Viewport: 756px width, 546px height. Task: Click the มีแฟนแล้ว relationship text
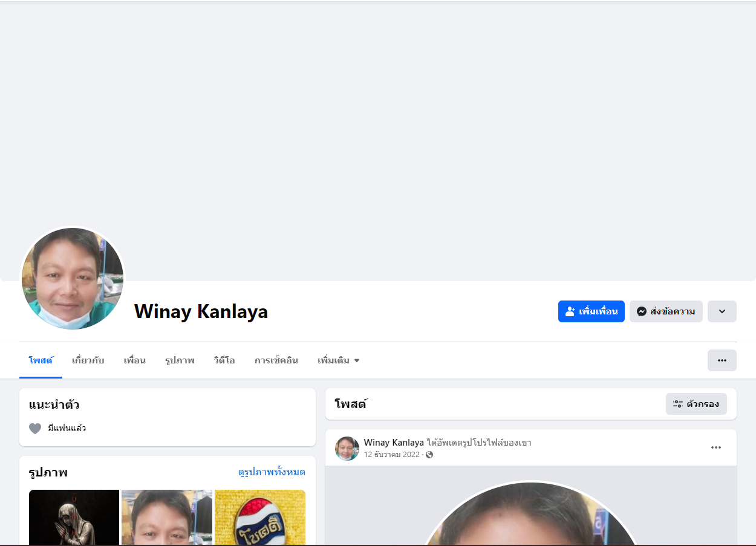(x=67, y=429)
